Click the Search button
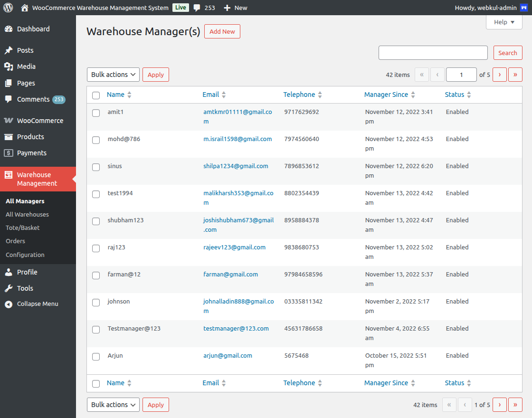 tap(508, 53)
